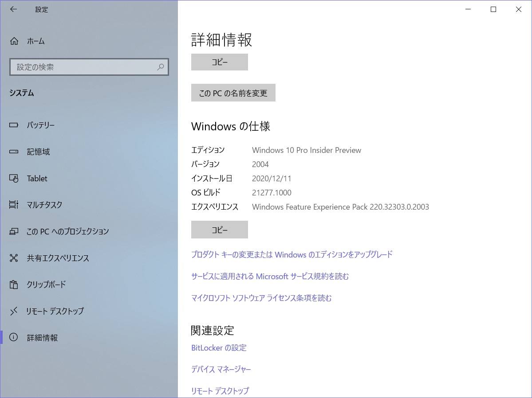
Task: Click the edition value Windows 10 Pro Insider Preview
Action: 307,150
